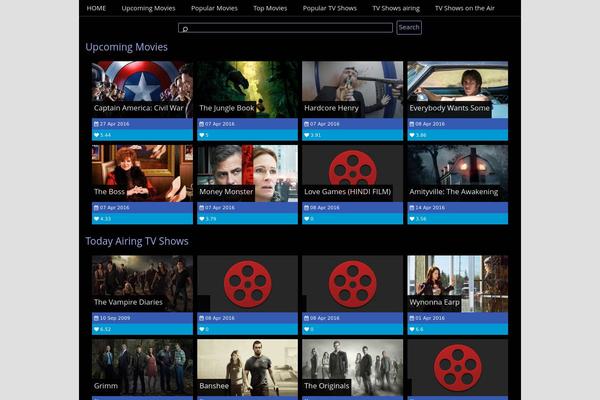
Task: Open Everybody Wants Some title link
Action: [449, 108]
